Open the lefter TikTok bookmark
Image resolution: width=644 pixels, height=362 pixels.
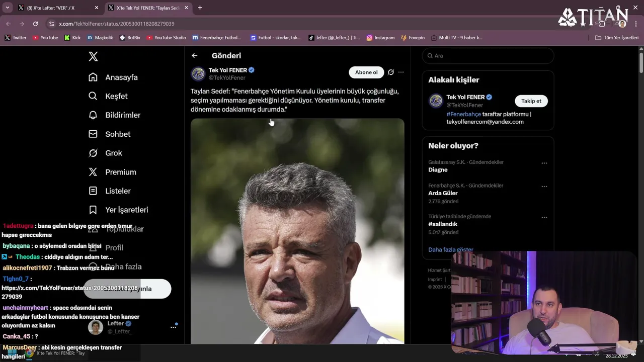(x=334, y=38)
